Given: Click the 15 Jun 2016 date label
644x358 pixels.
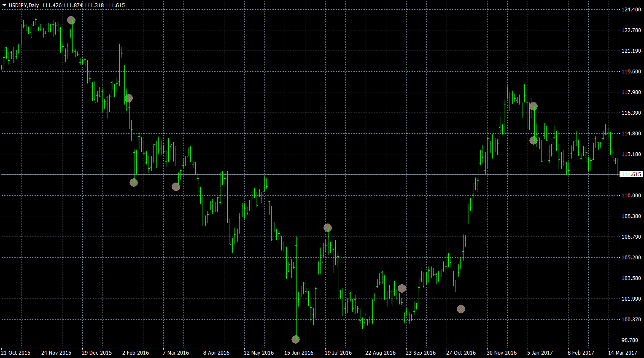Looking at the screenshot, I should pyautogui.click(x=299, y=353).
